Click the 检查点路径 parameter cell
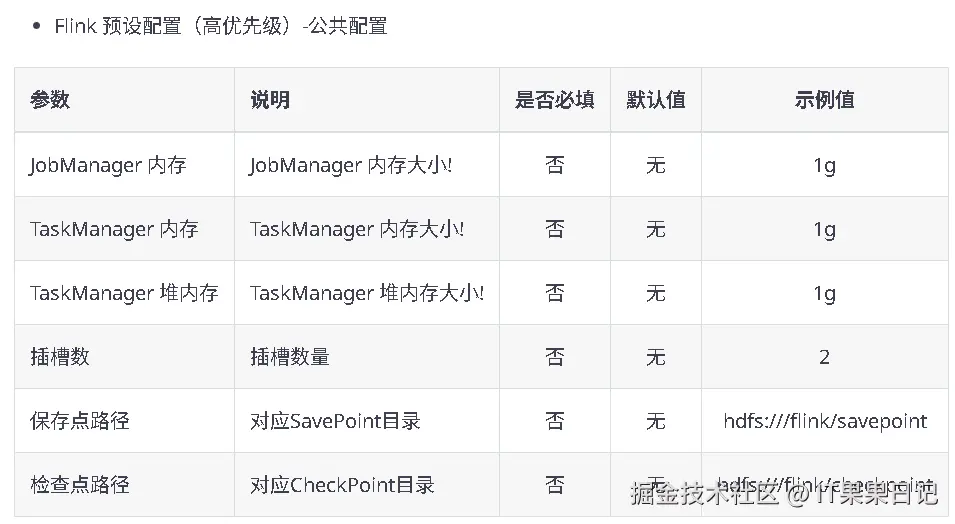 tap(80, 485)
